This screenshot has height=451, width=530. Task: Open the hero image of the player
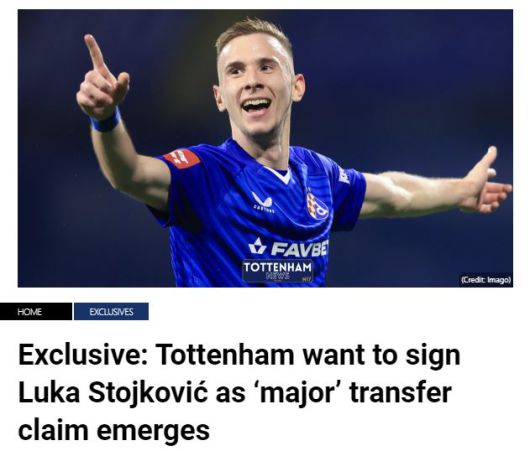(265, 148)
